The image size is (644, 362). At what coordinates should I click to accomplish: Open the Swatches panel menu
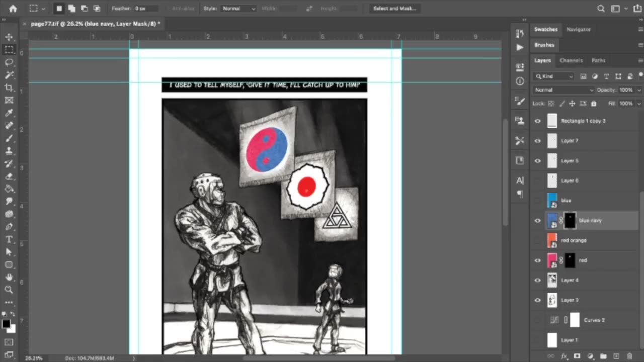(640, 29)
